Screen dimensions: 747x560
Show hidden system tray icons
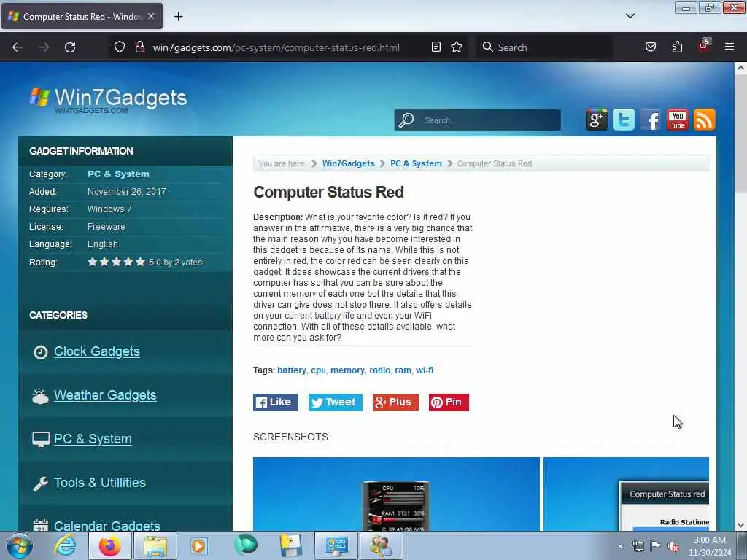point(620,546)
